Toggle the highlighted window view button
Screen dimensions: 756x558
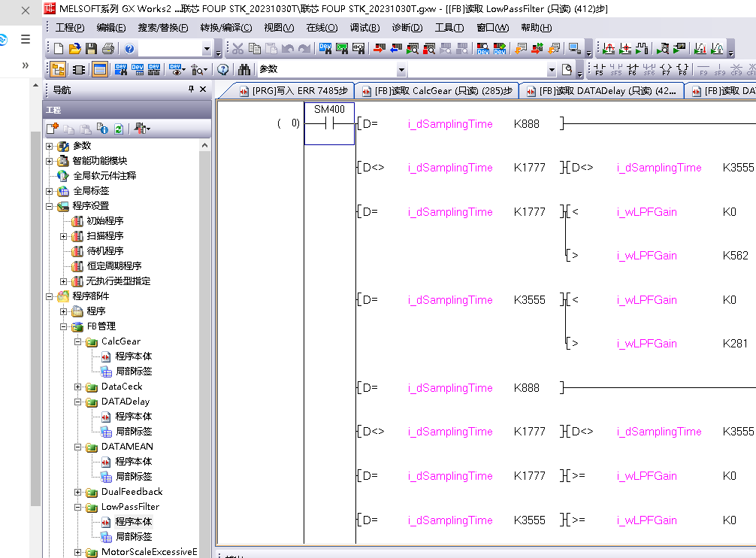coord(99,70)
